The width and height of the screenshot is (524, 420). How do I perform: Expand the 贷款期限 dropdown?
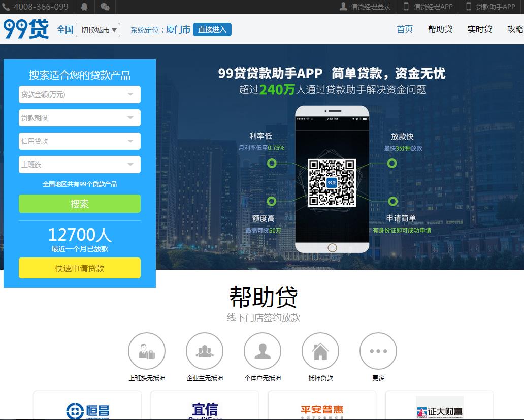(80, 118)
